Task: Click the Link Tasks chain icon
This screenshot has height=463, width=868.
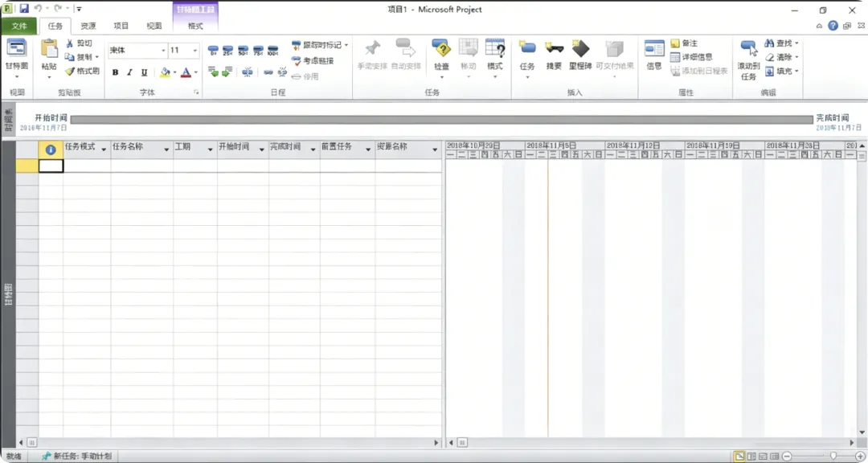Action: point(268,72)
